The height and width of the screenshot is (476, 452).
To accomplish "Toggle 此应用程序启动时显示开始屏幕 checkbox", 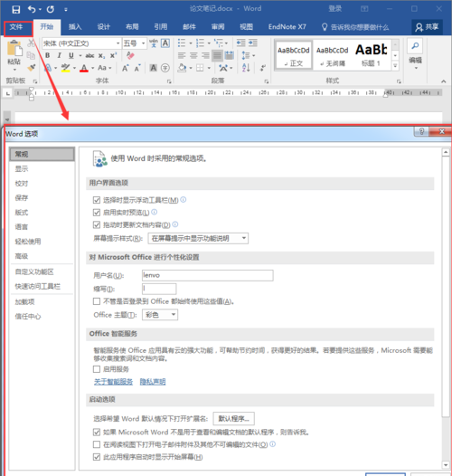I will (x=97, y=457).
